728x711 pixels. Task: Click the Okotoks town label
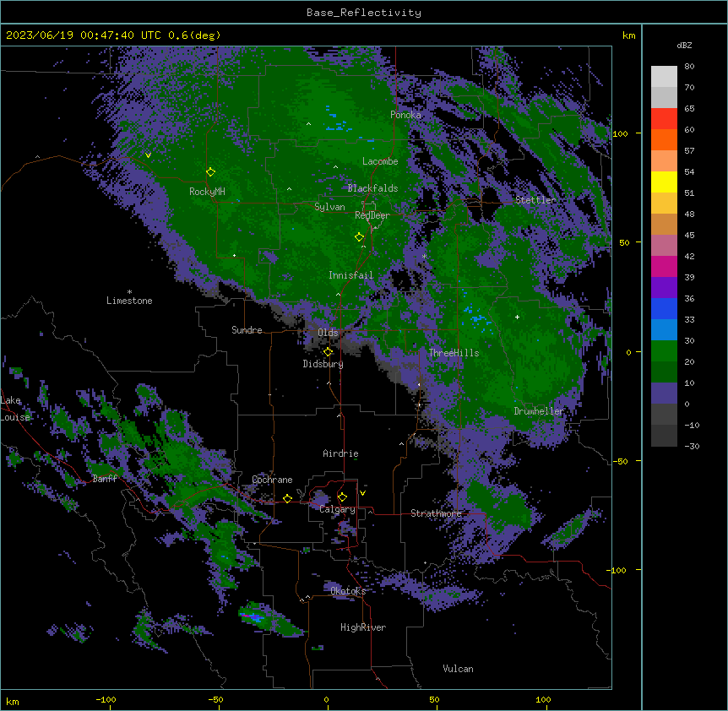pos(348,591)
